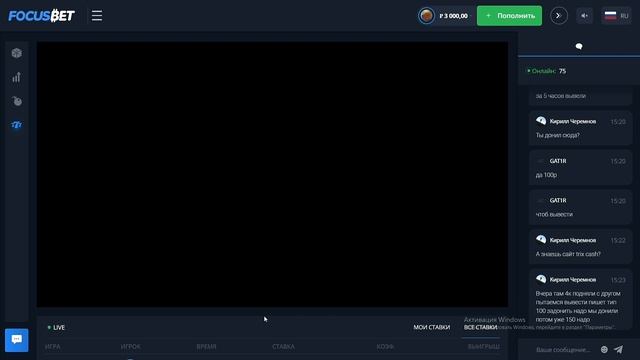Open the bomb game icon in sidebar
Viewport: 640px width, 360px height.
(x=17, y=101)
